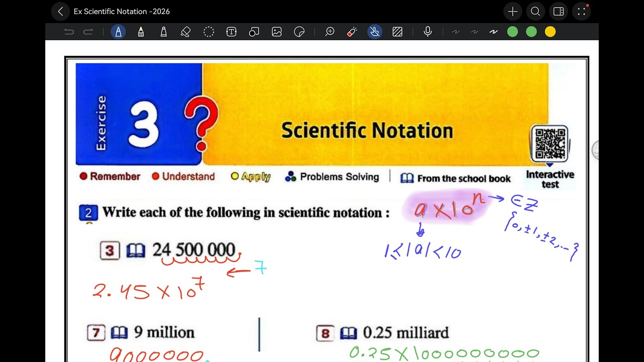Tap the '9 million' problem text

coord(164,332)
